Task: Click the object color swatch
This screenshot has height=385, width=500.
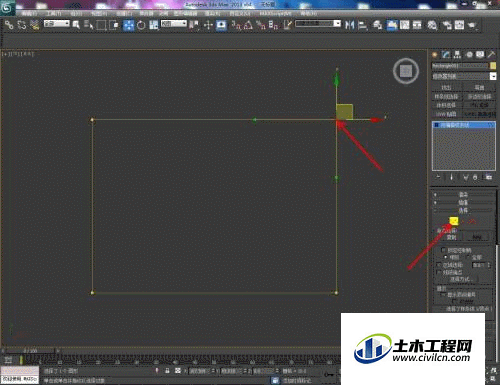Action: [x=493, y=66]
